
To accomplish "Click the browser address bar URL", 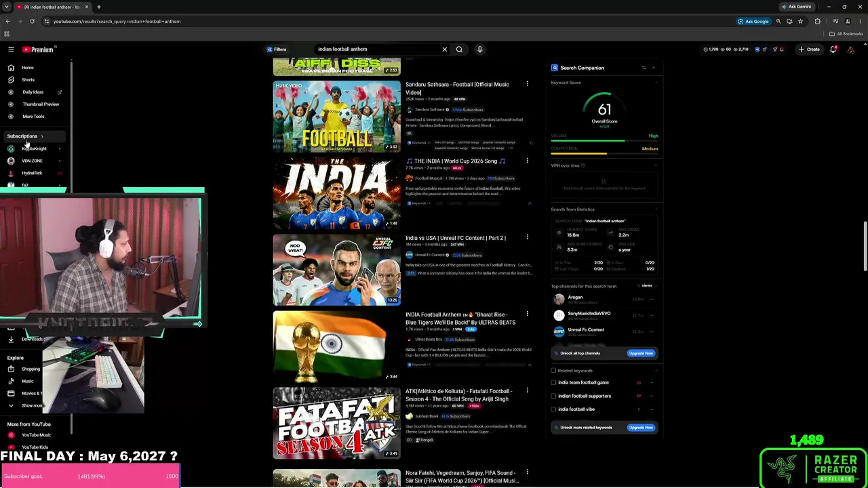I will [x=117, y=21].
